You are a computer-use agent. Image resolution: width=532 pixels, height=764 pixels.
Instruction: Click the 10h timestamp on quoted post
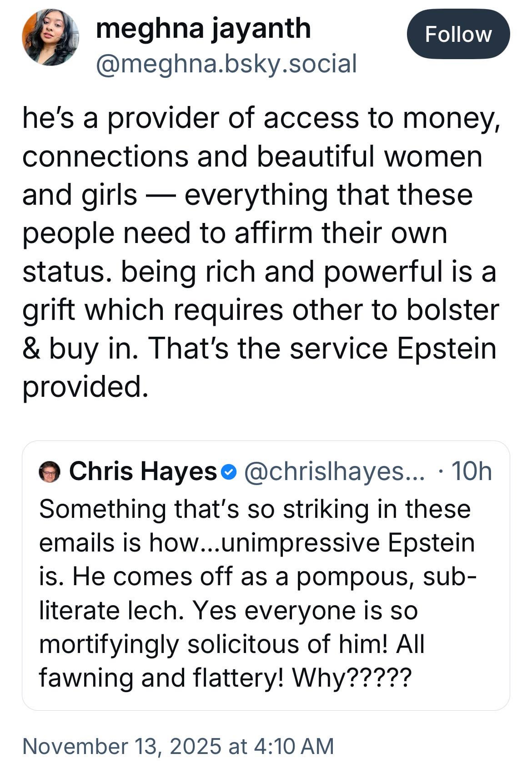(471, 471)
